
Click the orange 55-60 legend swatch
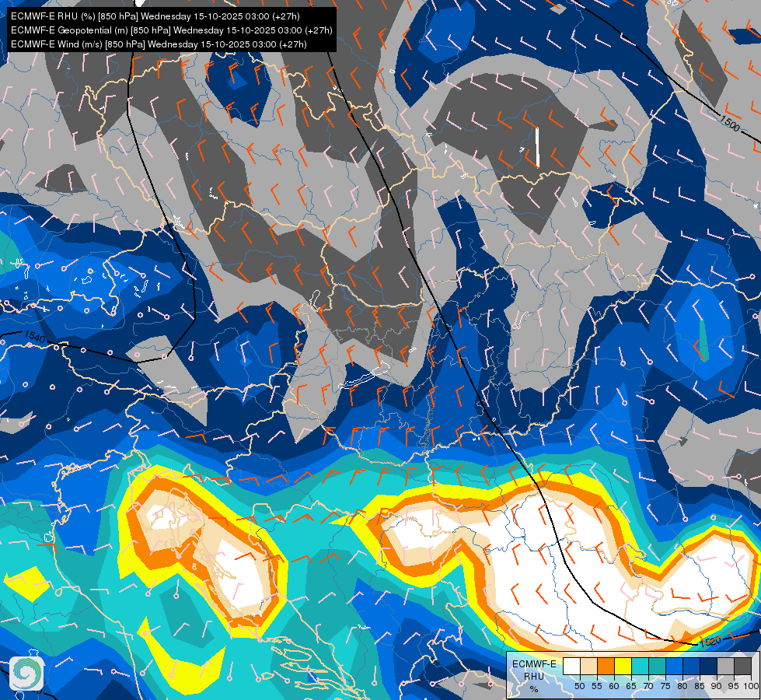pos(606,666)
